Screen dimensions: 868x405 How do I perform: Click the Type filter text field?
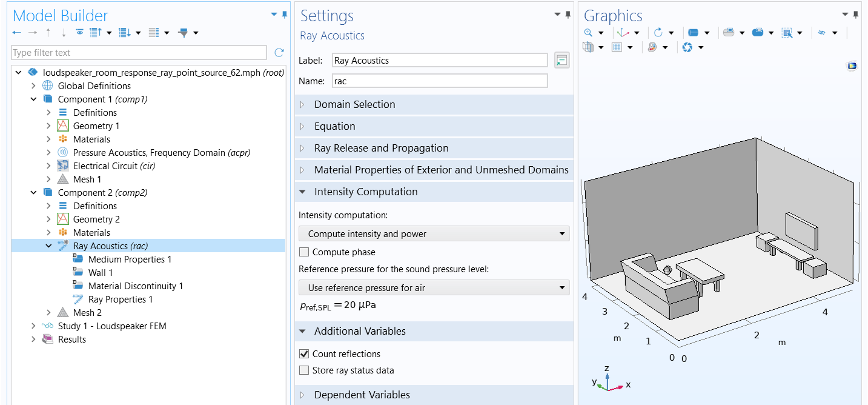click(x=139, y=53)
